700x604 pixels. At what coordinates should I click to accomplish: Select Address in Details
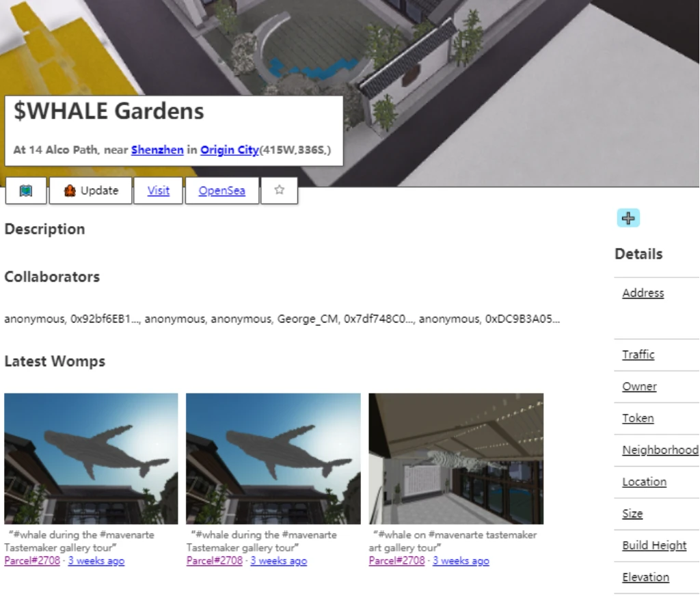(643, 293)
